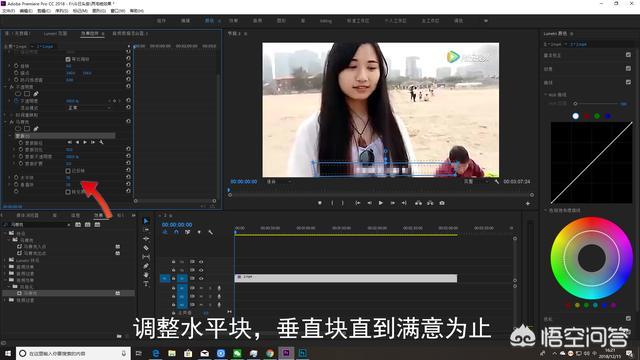Click the Export Frame camera button
The image size is (640, 360).
tap(442, 203)
